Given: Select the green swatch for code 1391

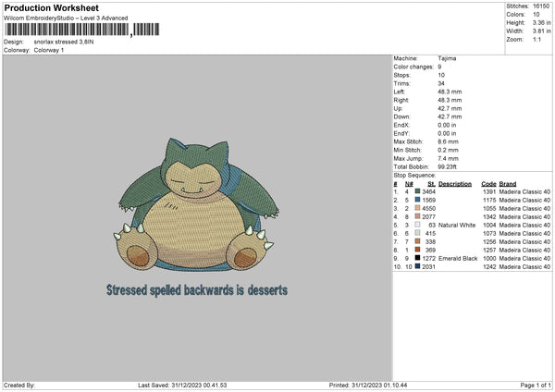Looking at the screenshot, I should [x=417, y=191].
